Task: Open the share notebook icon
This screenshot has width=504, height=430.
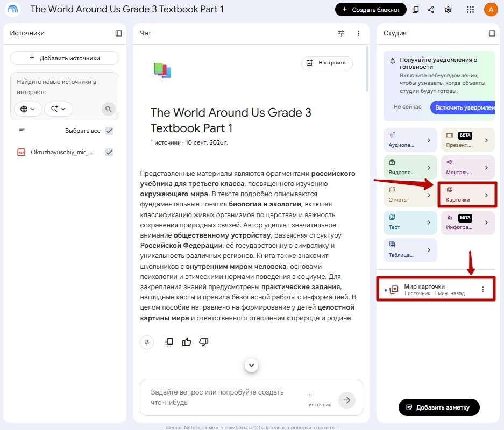Action: (x=431, y=10)
